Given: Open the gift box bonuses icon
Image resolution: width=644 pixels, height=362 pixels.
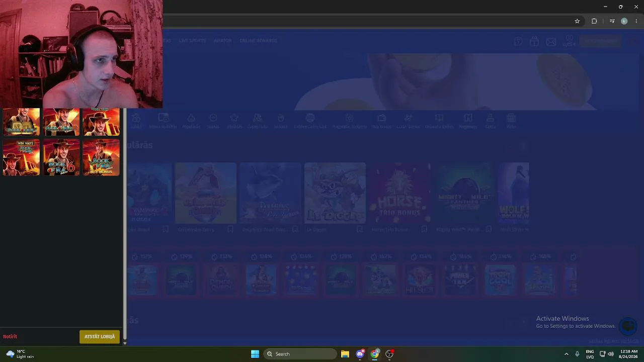Looking at the screenshot, I should (x=534, y=41).
